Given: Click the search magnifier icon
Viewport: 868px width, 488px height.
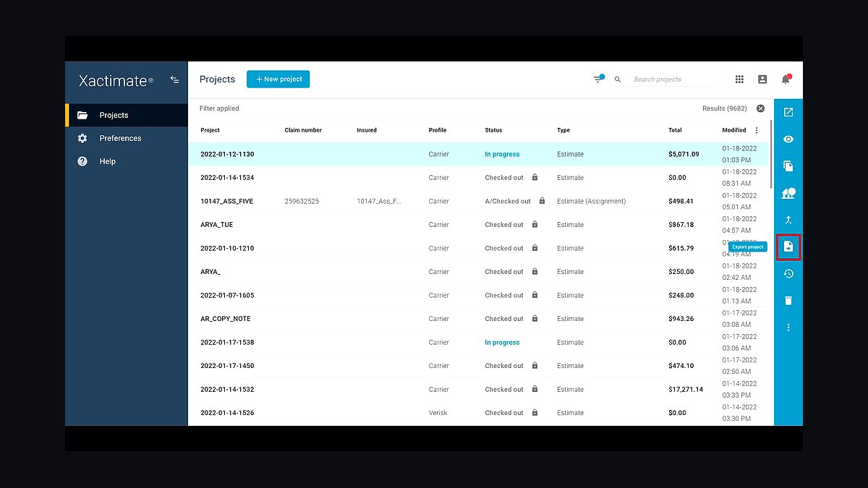Looking at the screenshot, I should coord(618,80).
